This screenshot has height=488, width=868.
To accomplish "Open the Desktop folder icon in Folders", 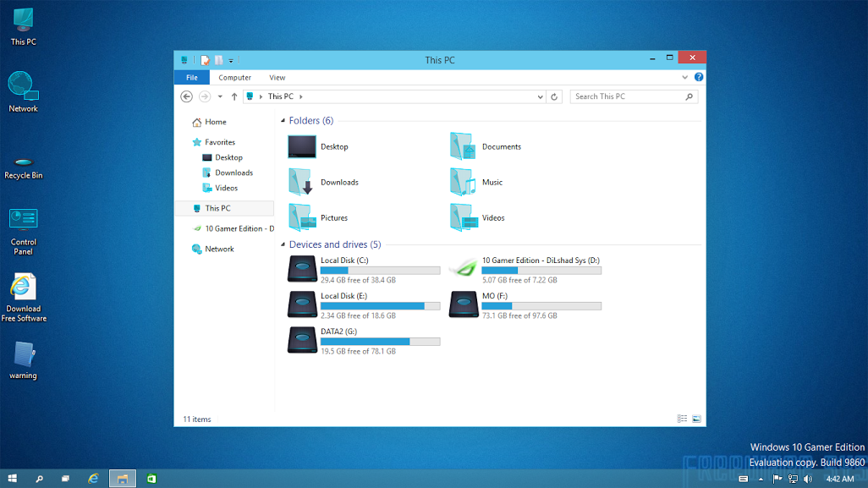I will click(x=302, y=146).
